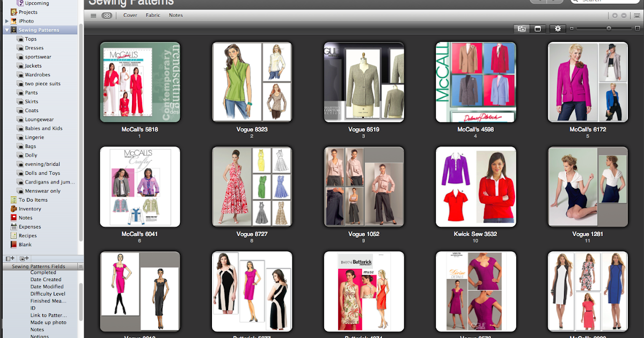Open the Menswear only collection

tap(42, 191)
